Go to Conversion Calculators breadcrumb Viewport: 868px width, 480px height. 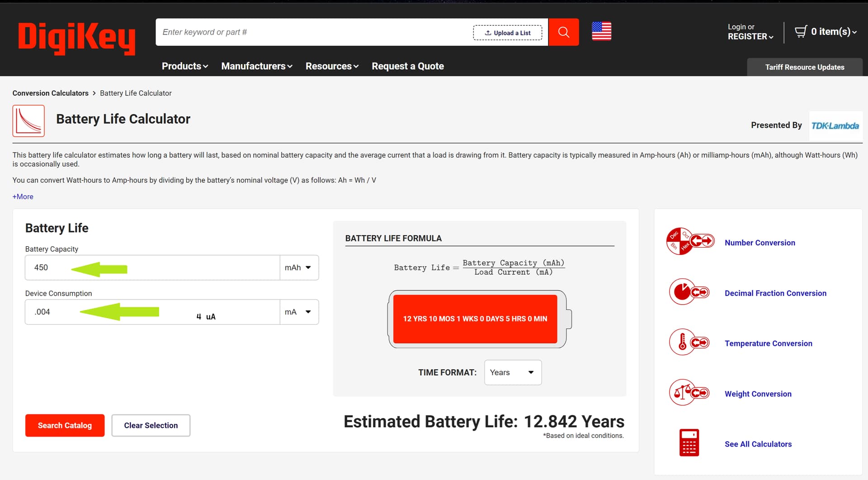pos(51,93)
